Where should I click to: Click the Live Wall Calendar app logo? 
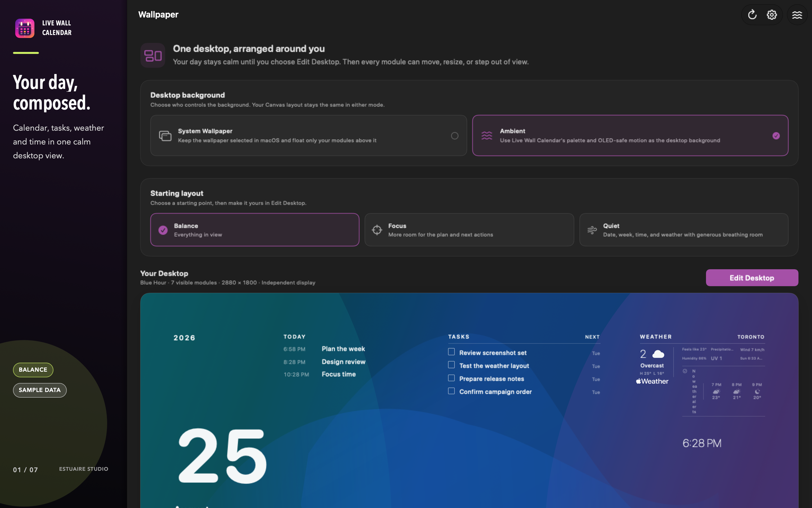25,28
